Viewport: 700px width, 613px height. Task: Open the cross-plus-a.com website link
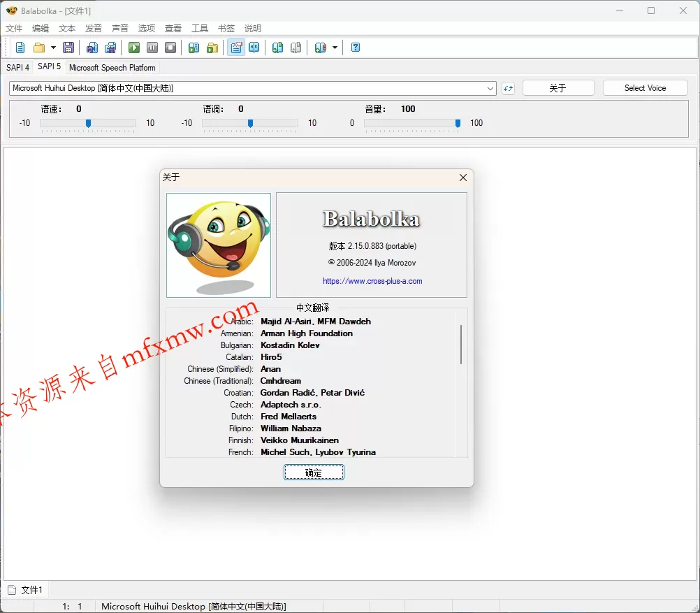(x=372, y=281)
